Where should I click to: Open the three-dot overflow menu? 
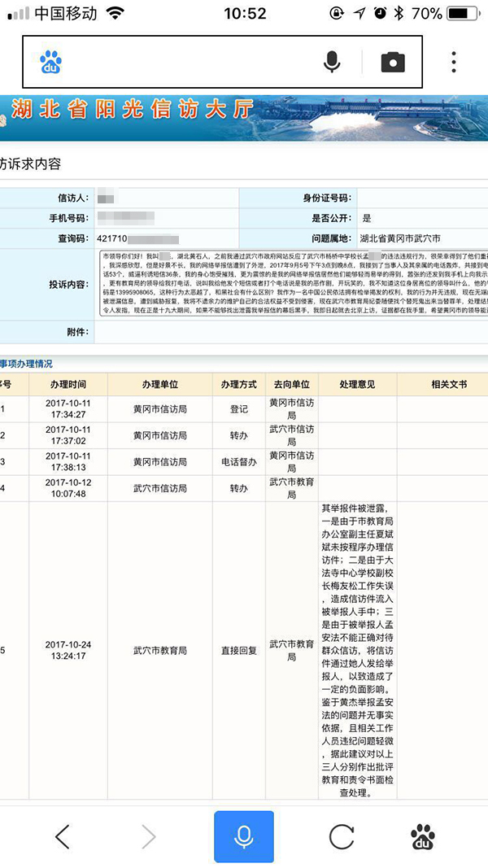pos(454,62)
